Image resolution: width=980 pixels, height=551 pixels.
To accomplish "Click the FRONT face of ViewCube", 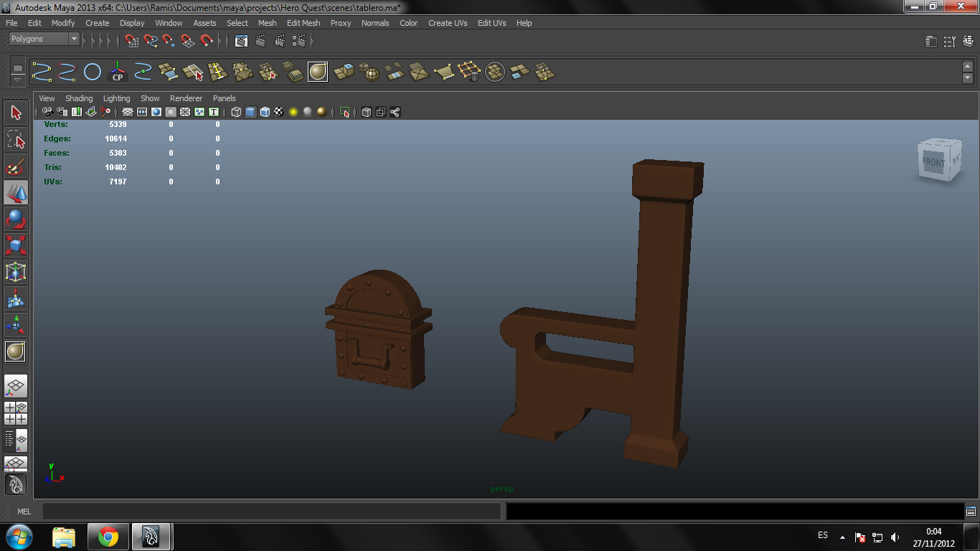I will click(933, 162).
